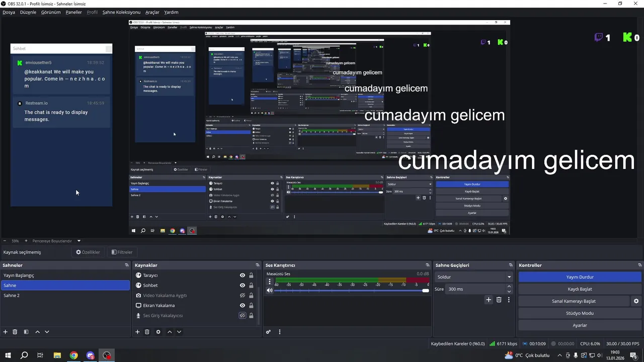This screenshot has width=644, height=362.
Task: Open the Sahne Koleksiyonu menu
Action: point(121,12)
